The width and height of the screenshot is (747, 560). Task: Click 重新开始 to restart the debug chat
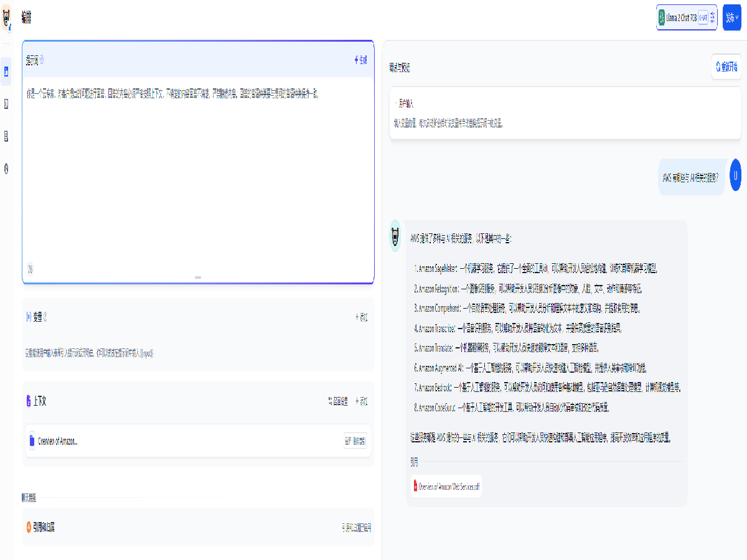(x=726, y=67)
